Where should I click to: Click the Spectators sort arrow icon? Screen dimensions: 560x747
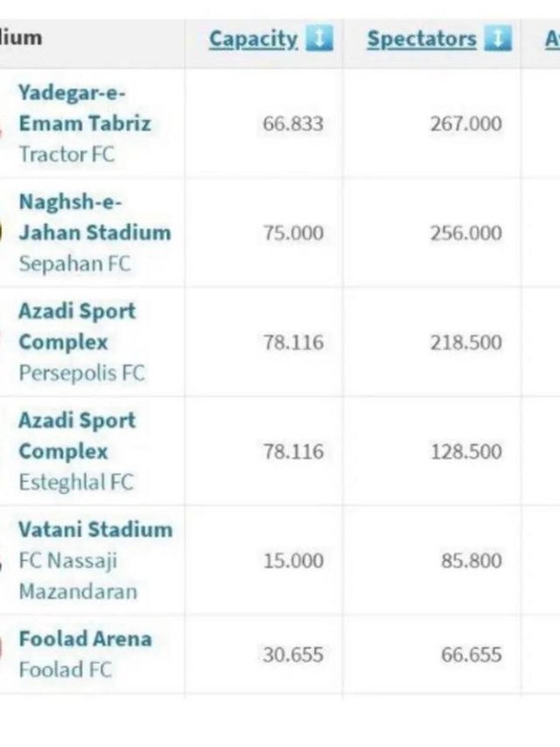tap(498, 39)
